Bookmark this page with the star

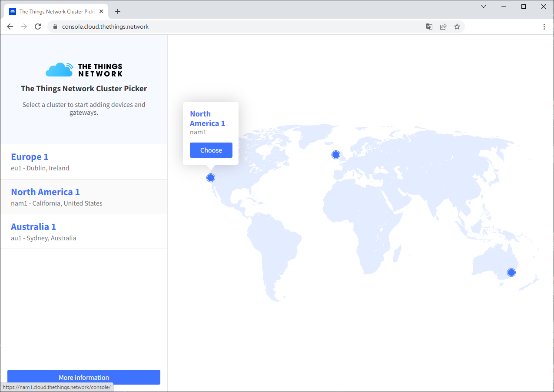click(457, 27)
